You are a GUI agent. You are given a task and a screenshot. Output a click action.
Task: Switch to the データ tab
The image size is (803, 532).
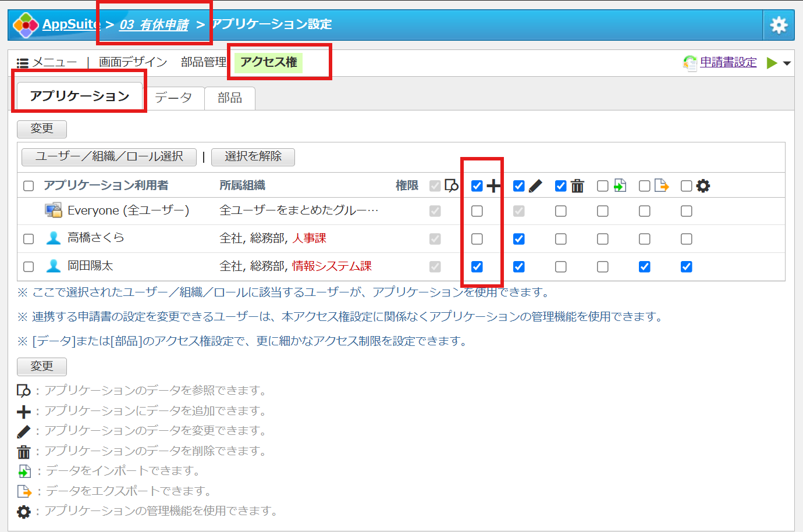tap(173, 98)
